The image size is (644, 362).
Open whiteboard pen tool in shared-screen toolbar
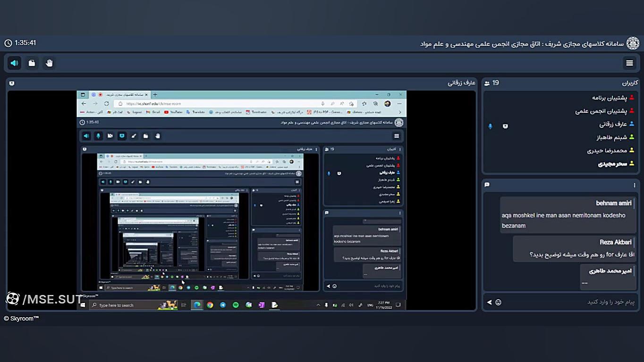coord(134,136)
